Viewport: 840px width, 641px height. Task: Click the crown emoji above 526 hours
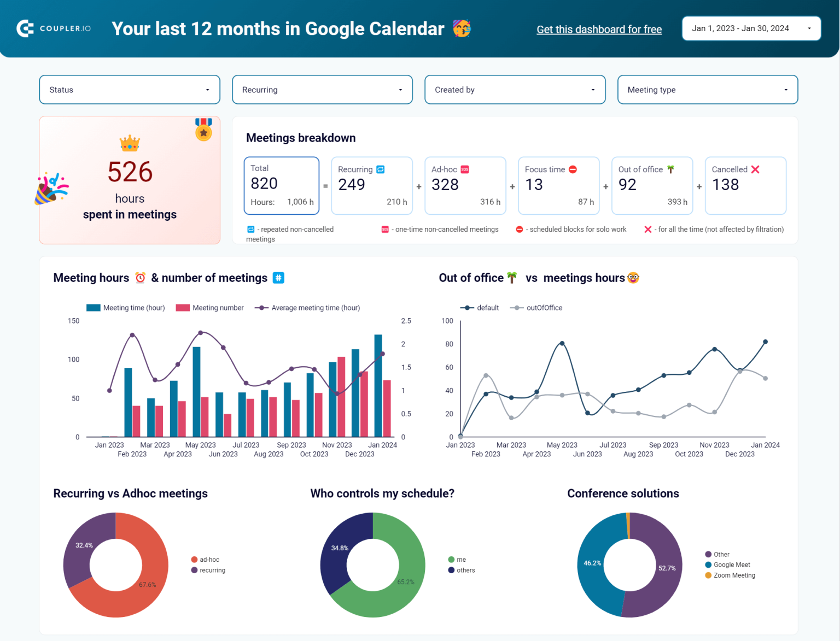(130, 144)
